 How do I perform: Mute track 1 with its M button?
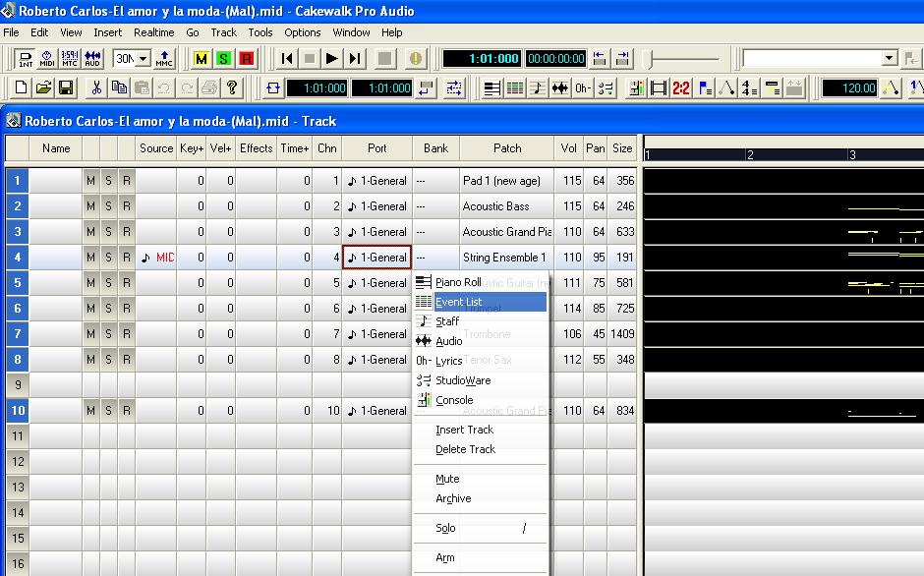pyautogui.click(x=90, y=181)
